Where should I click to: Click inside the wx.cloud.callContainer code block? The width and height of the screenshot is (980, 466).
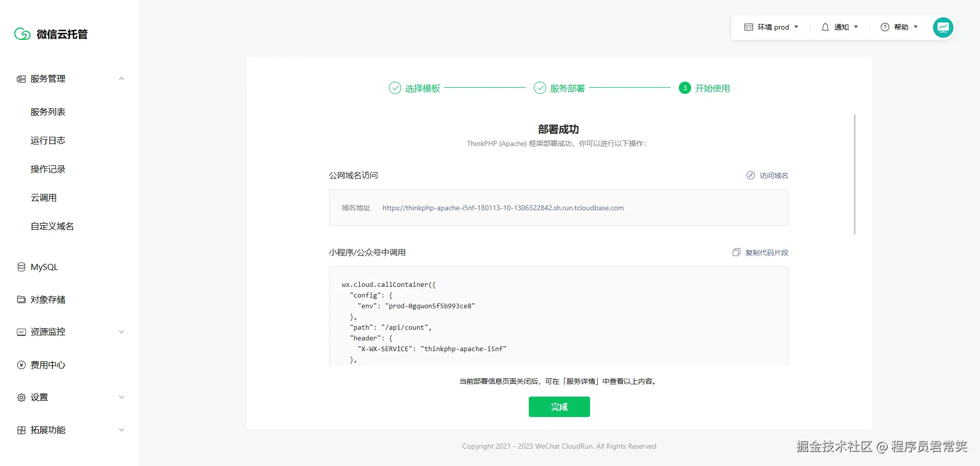tap(559, 316)
